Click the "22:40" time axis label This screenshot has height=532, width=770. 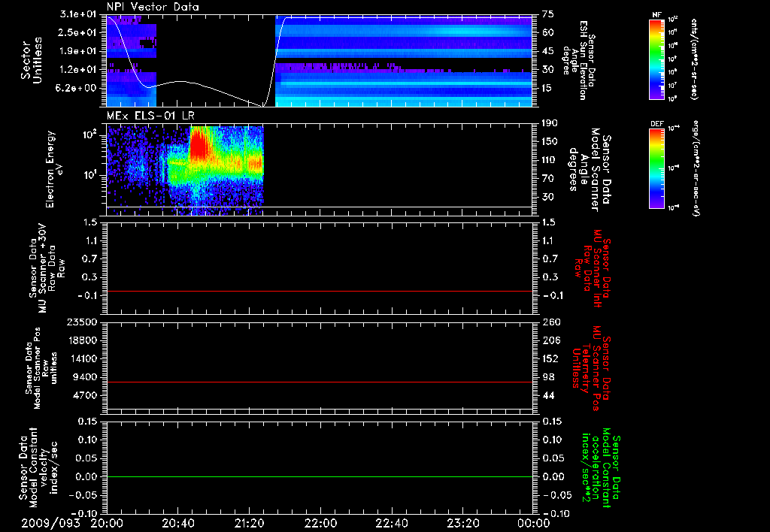pos(391,524)
